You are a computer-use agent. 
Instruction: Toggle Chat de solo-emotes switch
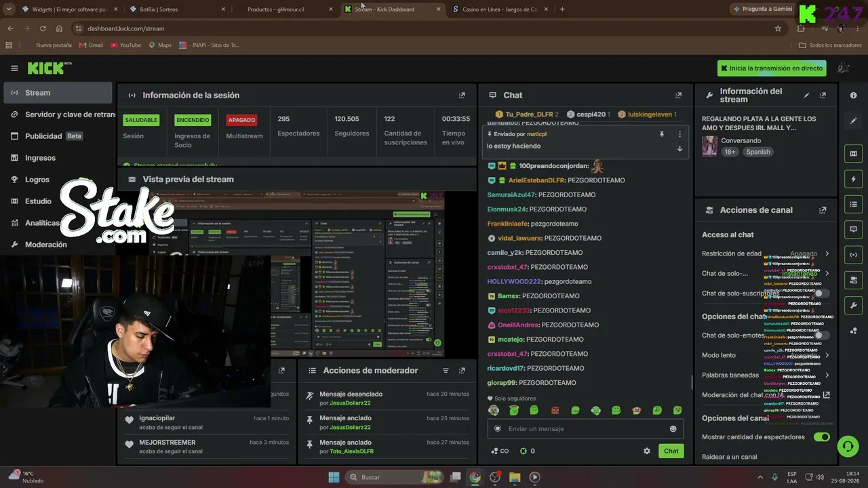821,335
